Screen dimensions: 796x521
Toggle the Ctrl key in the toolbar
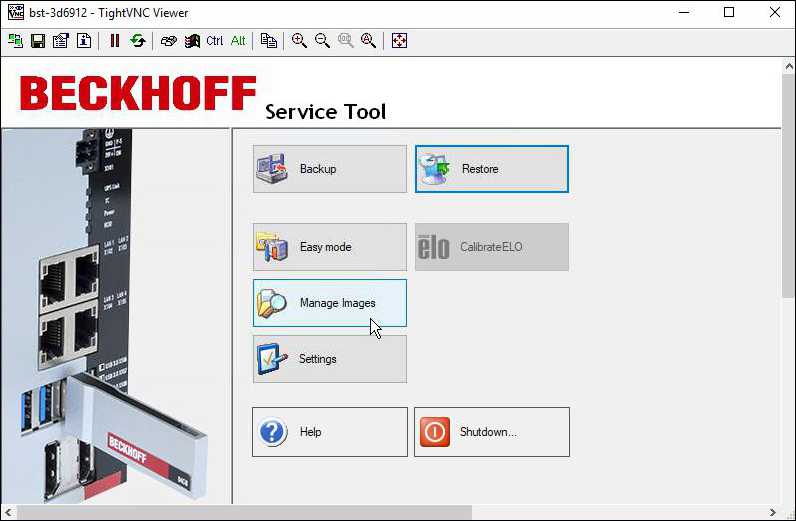pyautogui.click(x=215, y=41)
